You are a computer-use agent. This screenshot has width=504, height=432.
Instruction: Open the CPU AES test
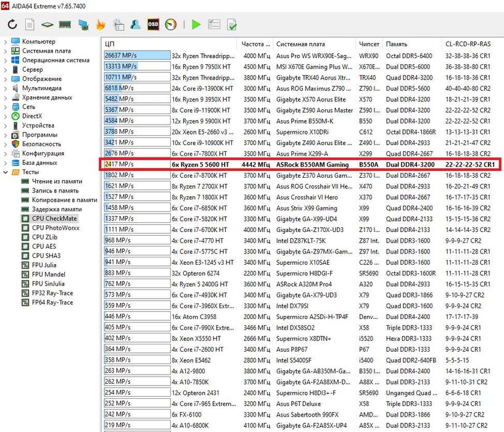(x=44, y=247)
